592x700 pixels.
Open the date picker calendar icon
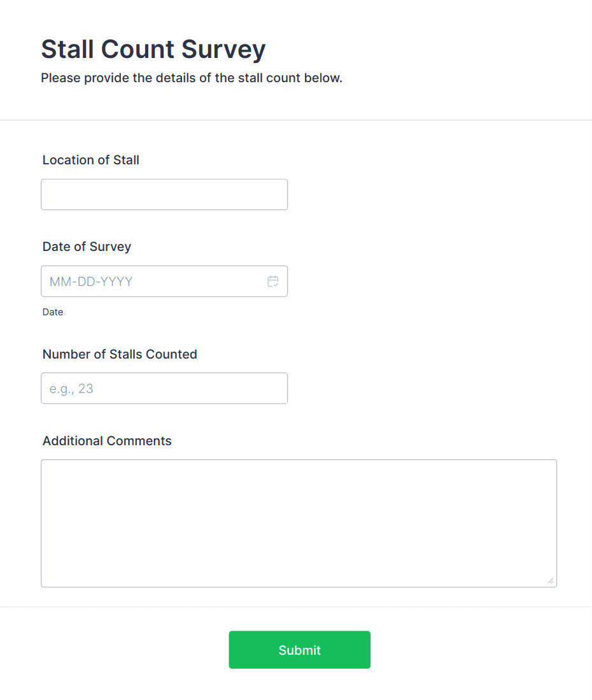(x=273, y=282)
